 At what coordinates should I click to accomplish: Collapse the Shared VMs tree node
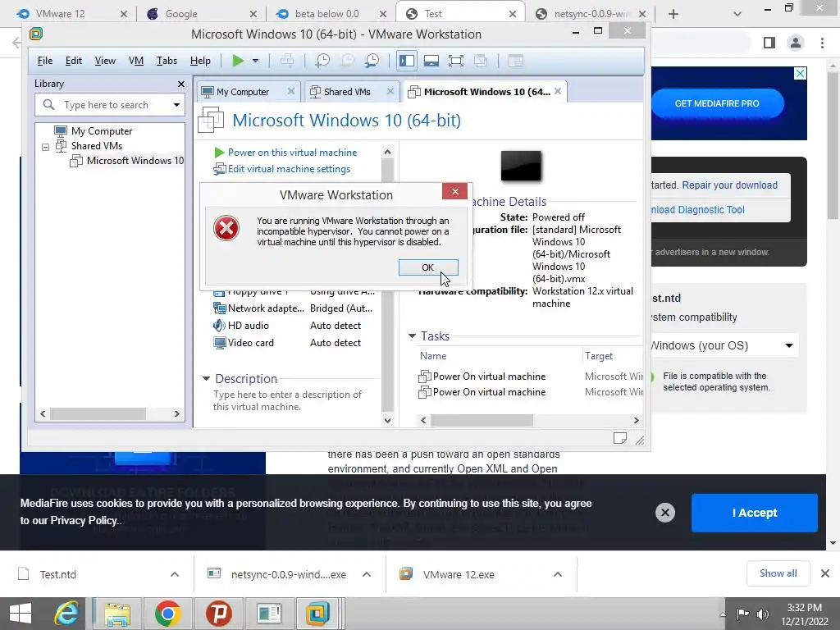[46, 146]
